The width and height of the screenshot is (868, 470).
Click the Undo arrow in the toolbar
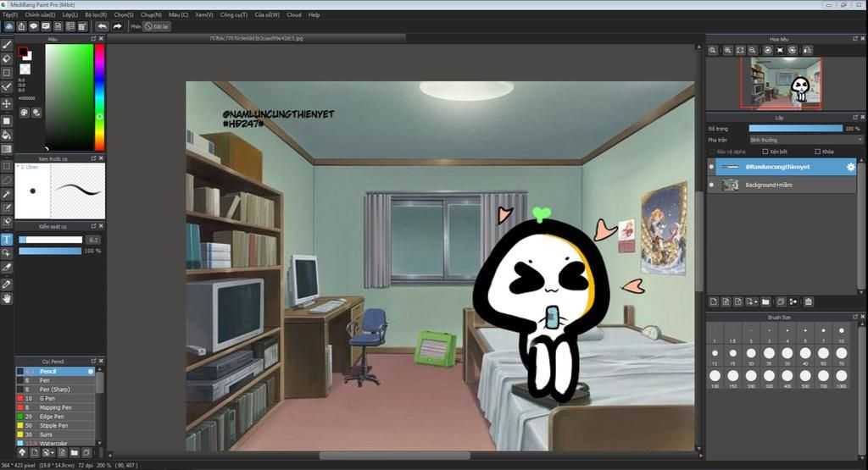tap(102, 26)
